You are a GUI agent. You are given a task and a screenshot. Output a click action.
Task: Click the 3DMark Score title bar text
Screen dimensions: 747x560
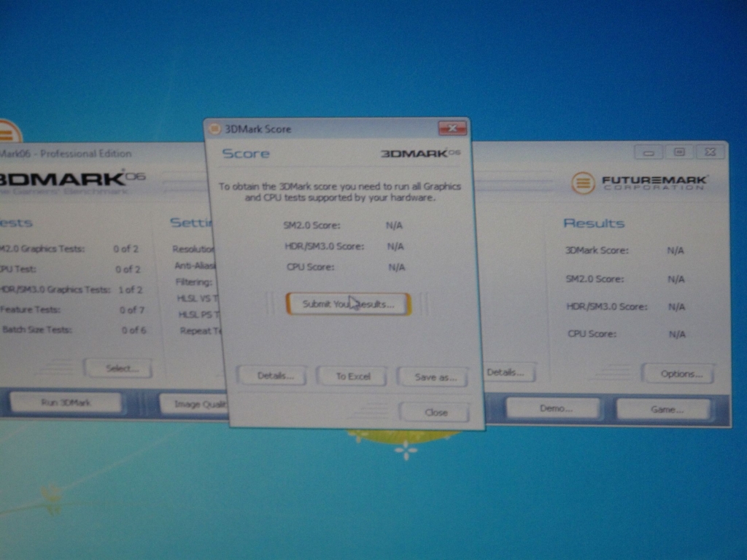point(258,129)
